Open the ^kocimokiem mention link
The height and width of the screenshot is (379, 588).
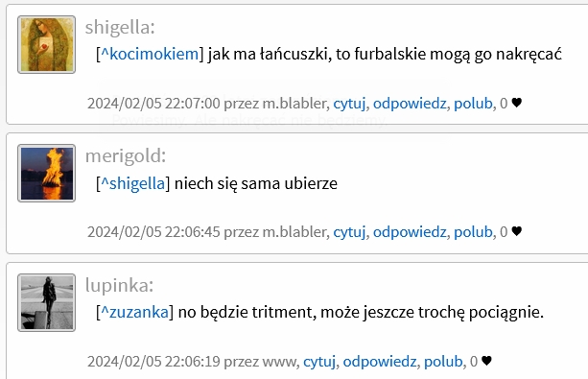coord(150,54)
